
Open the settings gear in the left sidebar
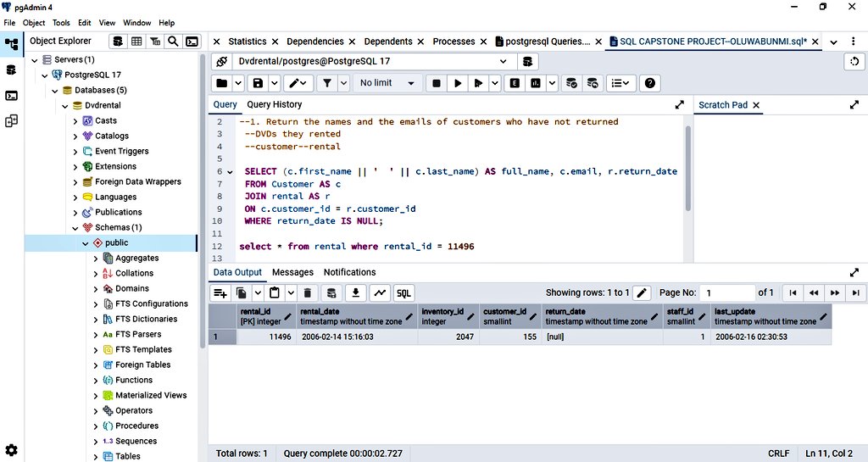pyautogui.click(x=11, y=450)
